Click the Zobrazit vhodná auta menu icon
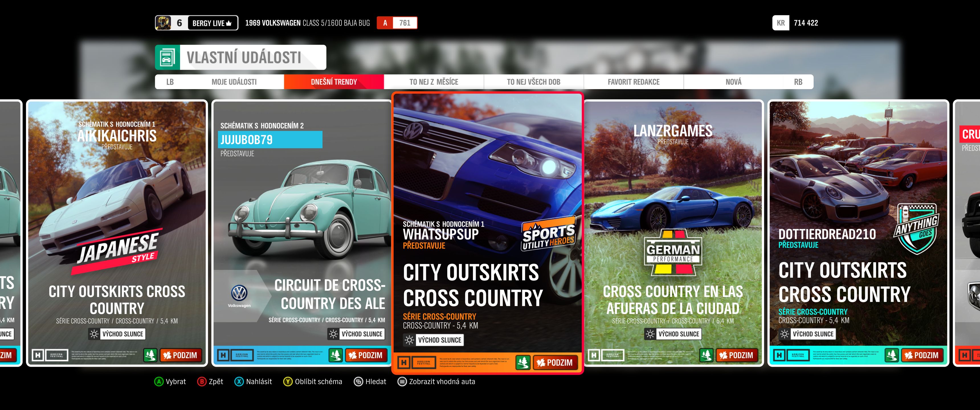This screenshot has height=410, width=980. pyautogui.click(x=402, y=382)
